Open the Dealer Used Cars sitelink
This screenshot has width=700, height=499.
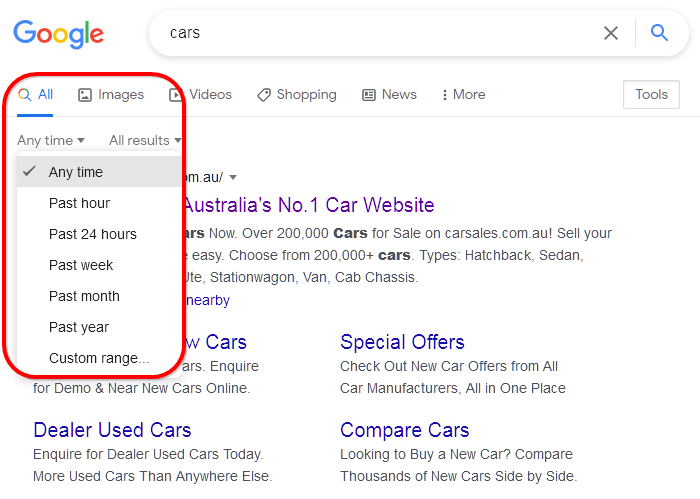[112, 430]
